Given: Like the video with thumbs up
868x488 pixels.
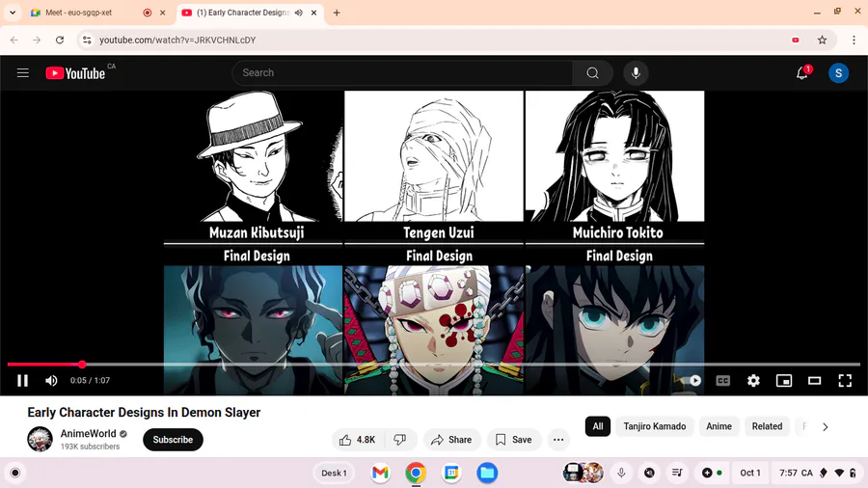Looking at the screenshot, I should pyautogui.click(x=358, y=440).
